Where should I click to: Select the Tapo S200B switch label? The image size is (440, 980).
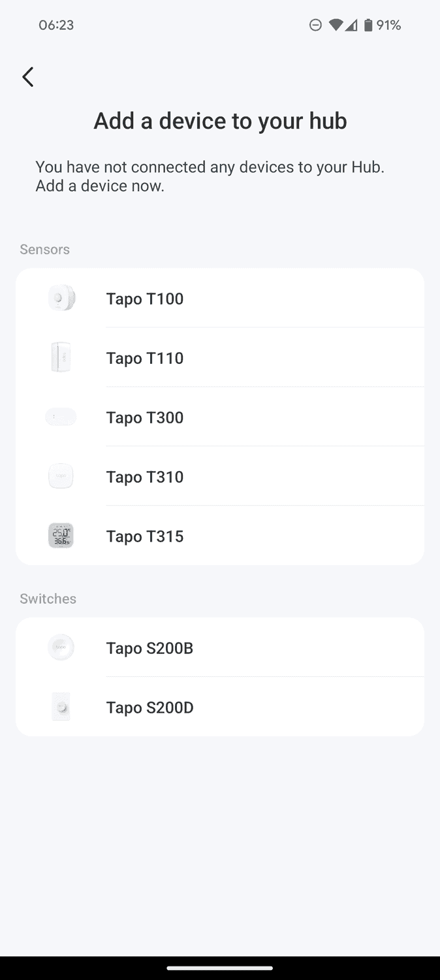click(149, 648)
